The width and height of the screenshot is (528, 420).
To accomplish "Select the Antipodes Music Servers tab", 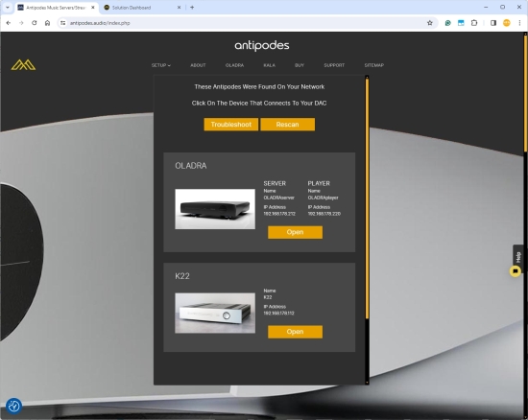I will point(57,8).
